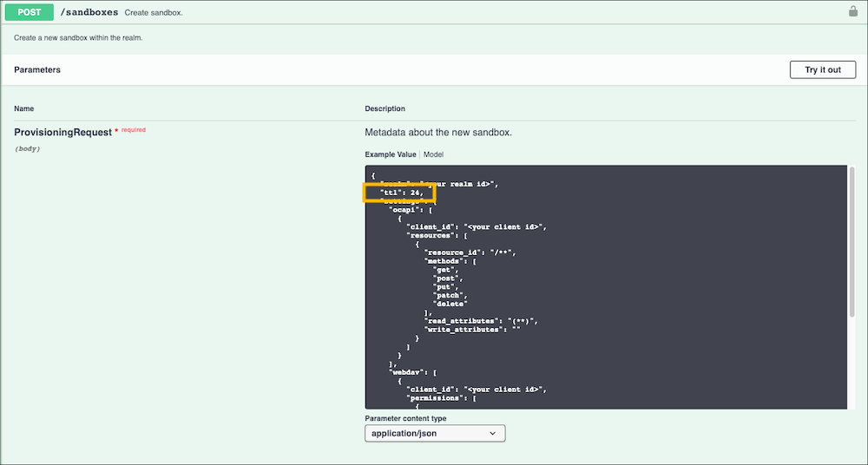
Task: Click the "write_attributes" line in JSON
Action: (472, 330)
